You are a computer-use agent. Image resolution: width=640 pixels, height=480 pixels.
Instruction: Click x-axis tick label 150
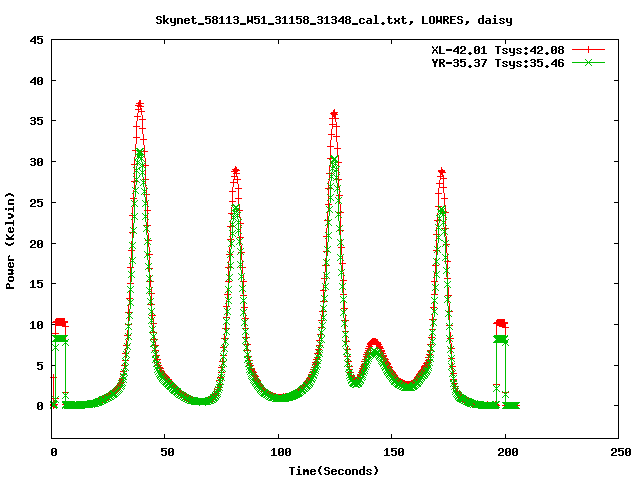[394, 452]
